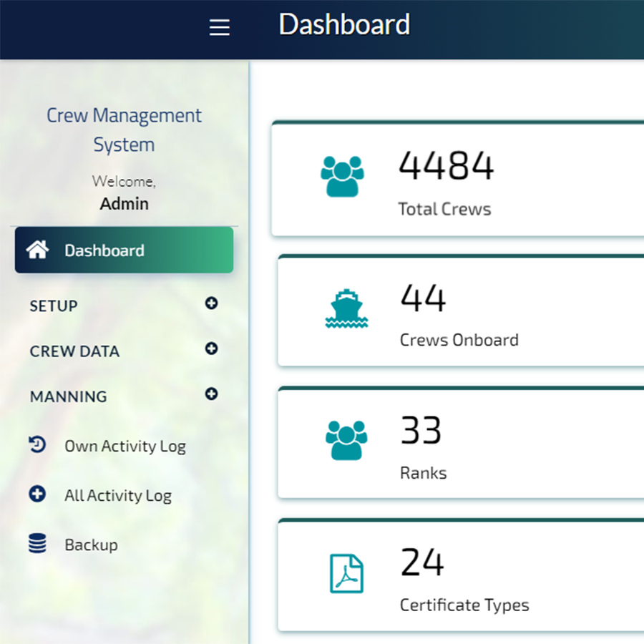Click the 44 crews onboard count
Screen dimensions: 644x644
tap(423, 298)
